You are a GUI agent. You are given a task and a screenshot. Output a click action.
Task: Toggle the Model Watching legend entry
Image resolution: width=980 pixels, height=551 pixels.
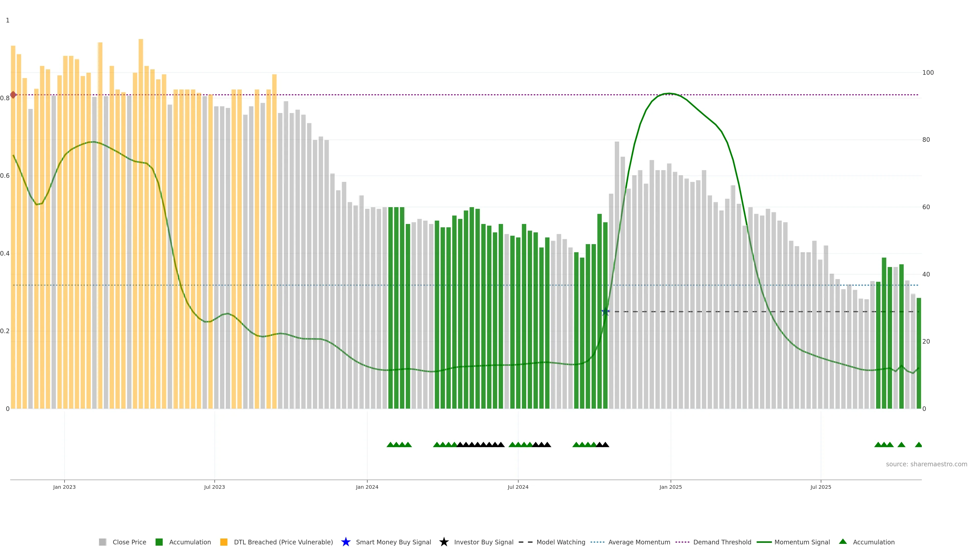click(560, 542)
